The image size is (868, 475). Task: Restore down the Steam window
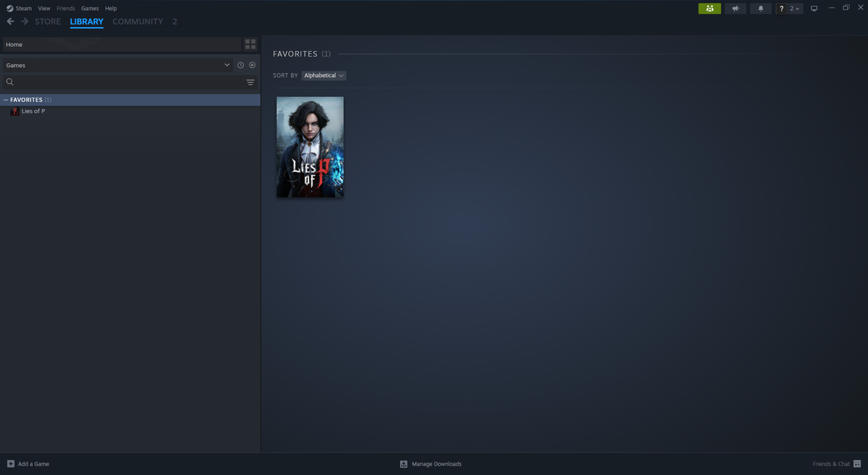pyautogui.click(x=846, y=8)
